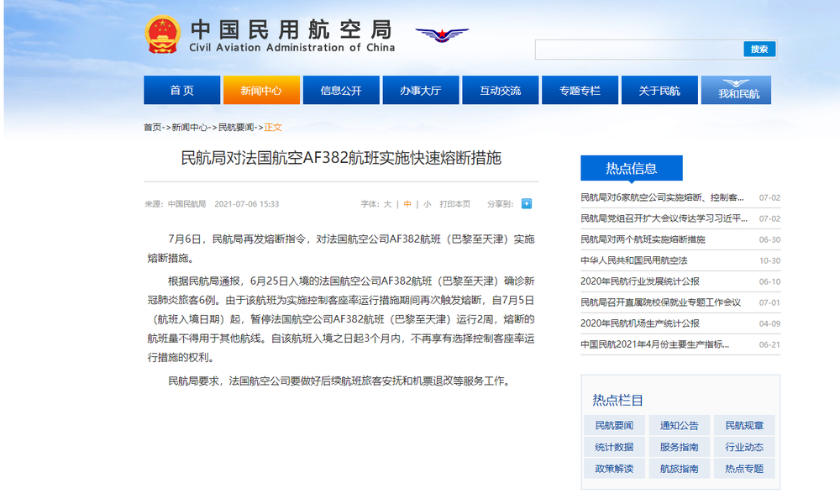The width and height of the screenshot is (840, 504).
Task: Set font size to 中 (medium)
Action: (407, 204)
